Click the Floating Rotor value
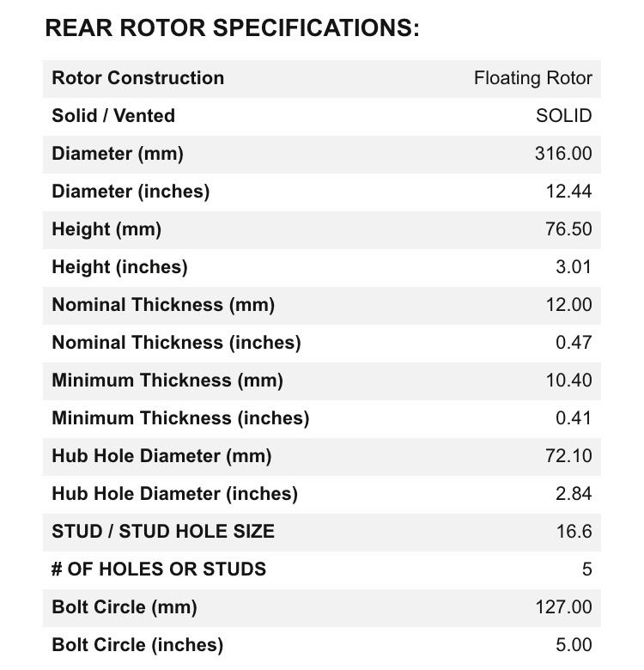Screen dimensions: 644x670 pyautogui.click(x=533, y=79)
